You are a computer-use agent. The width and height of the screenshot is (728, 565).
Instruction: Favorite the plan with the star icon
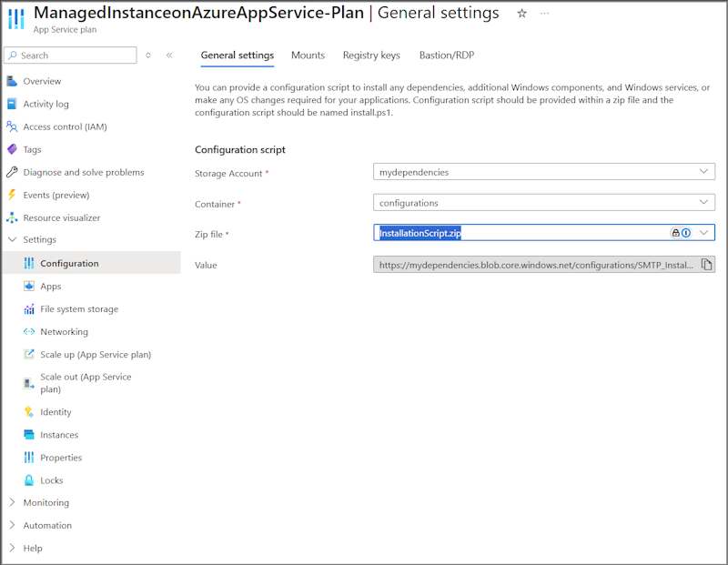(x=521, y=14)
